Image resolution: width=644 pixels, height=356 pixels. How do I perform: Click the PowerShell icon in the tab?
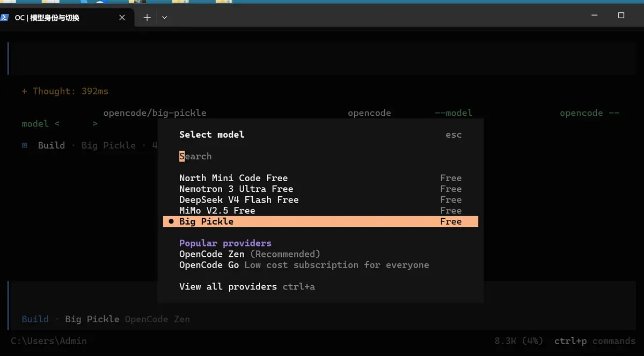click(4, 17)
